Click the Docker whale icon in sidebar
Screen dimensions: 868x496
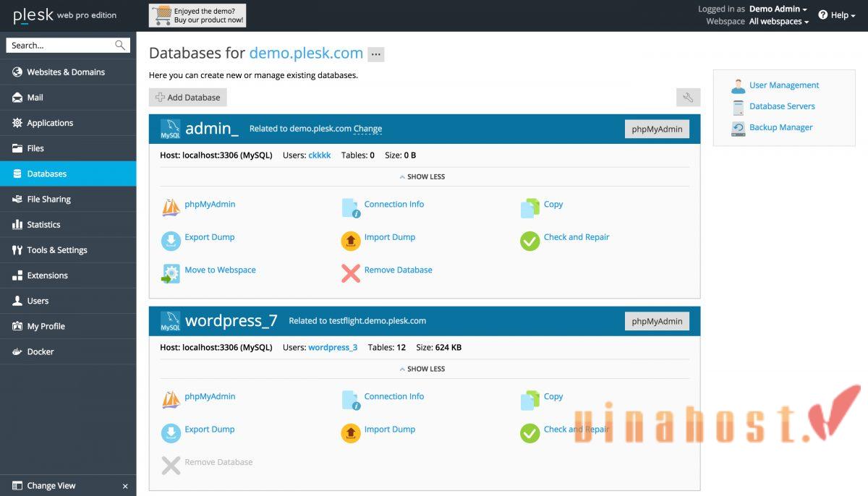point(17,351)
